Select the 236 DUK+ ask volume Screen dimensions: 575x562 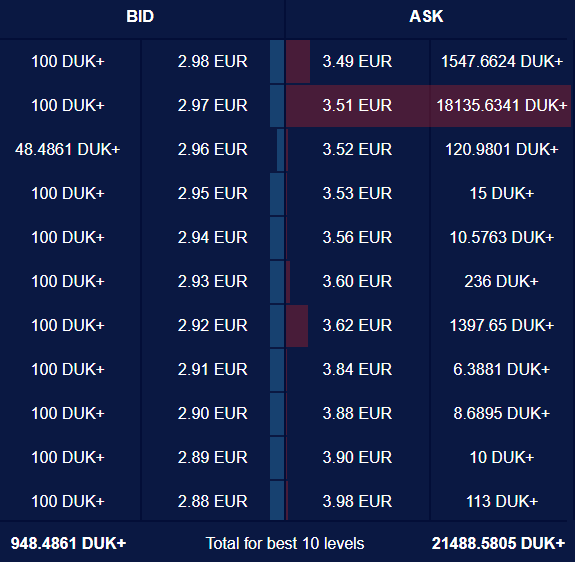(x=501, y=281)
